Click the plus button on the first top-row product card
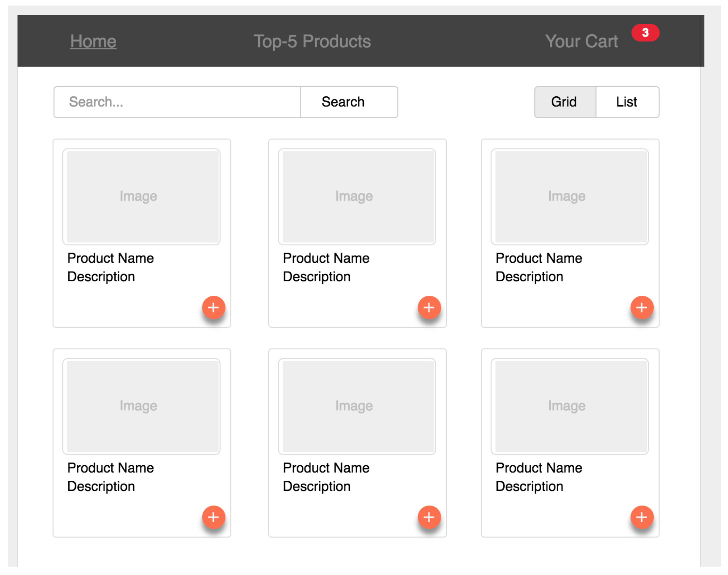The image size is (728, 575). (213, 307)
